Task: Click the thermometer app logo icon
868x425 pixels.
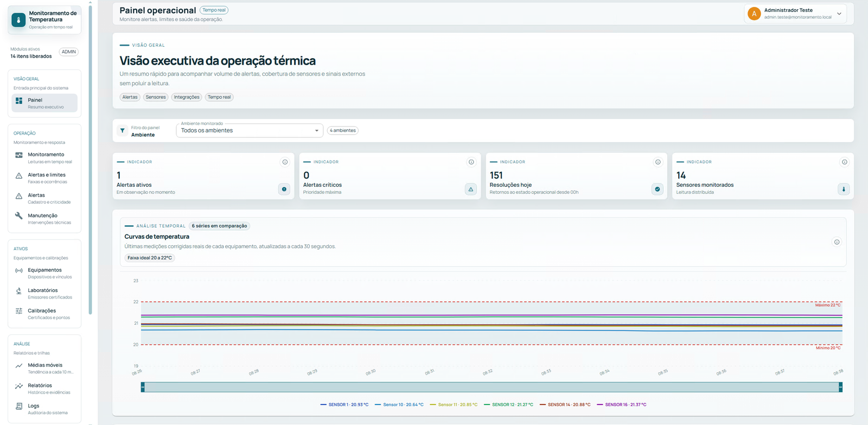Action: 18,20
